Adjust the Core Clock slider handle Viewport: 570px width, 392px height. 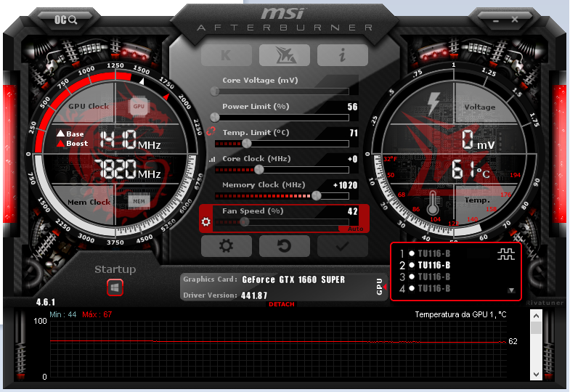(x=258, y=170)
